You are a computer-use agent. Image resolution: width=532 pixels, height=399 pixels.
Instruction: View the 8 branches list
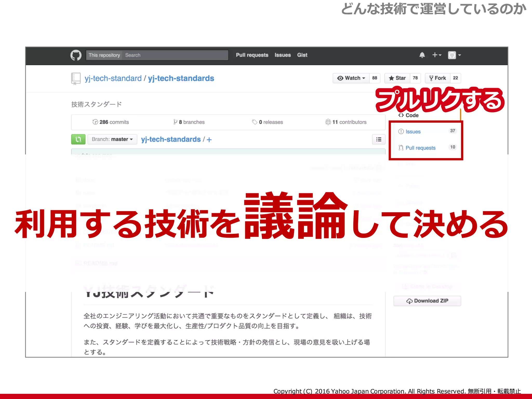(189, 122)
